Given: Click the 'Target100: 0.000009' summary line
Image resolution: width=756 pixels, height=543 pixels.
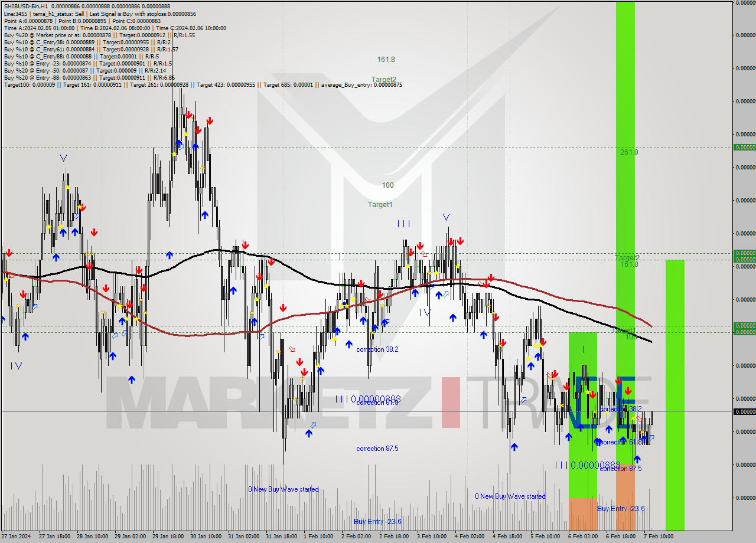Looking at the screenshot, I should (x=203, y=84).
